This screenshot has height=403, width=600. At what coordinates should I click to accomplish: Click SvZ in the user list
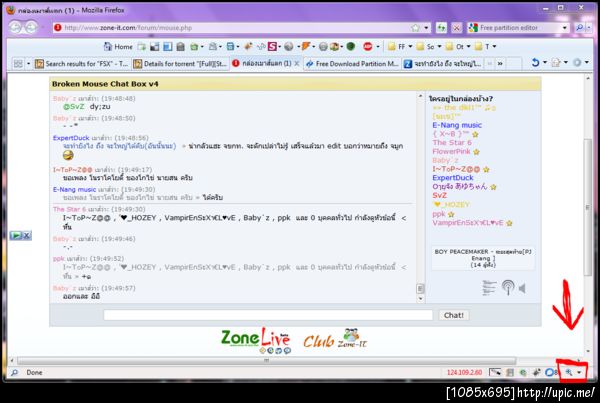[439, 195]
